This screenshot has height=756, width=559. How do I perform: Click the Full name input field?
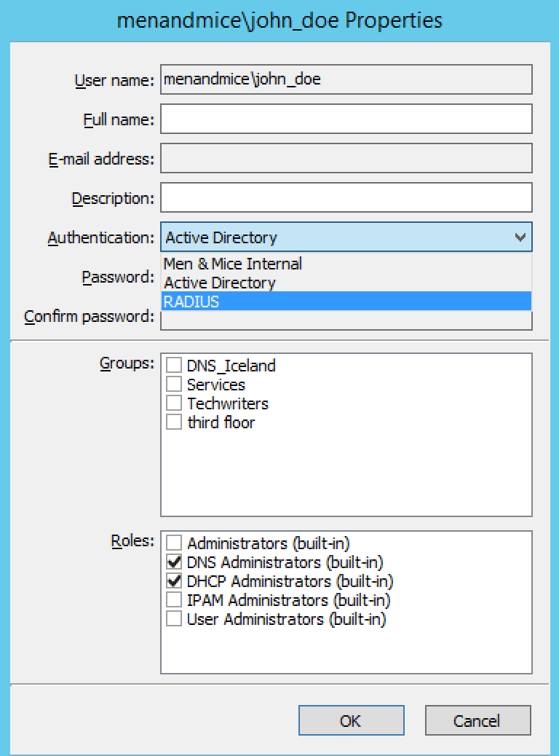[x=346, y=119]
